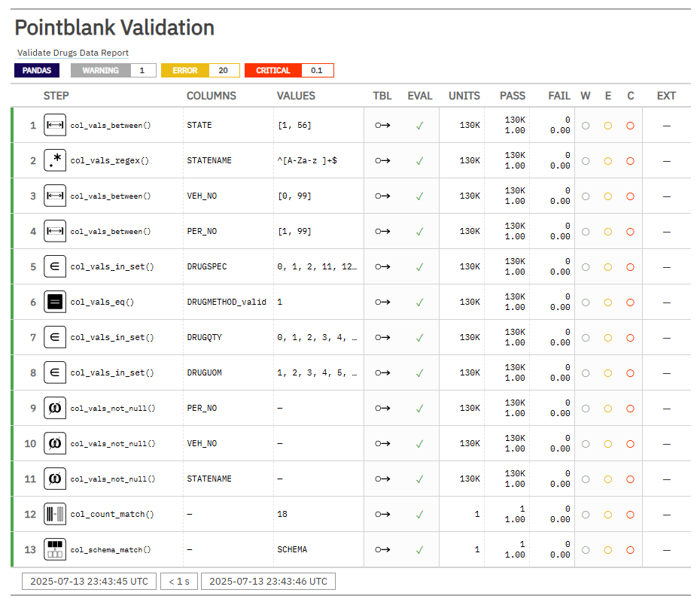Image resolution: width=700 pixels, height=614 pixels.
Task: Click the equals icon for DRUGMETHOD_valid step
Action: coord(55,302)
